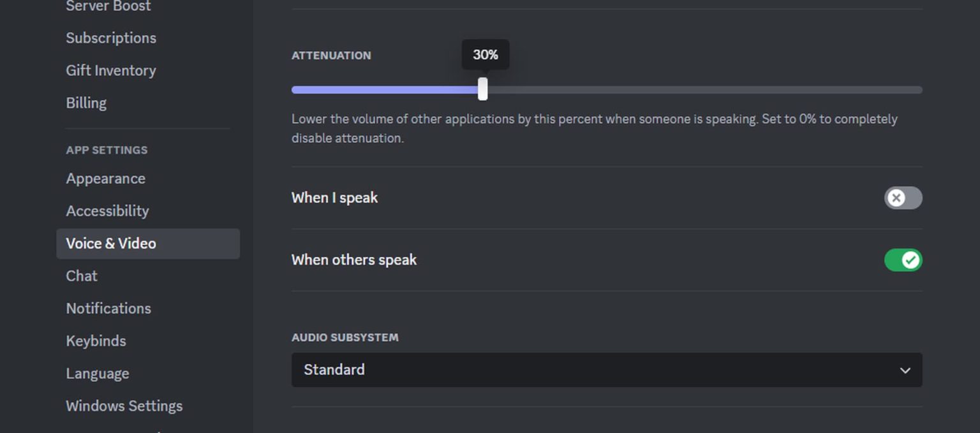Click the chevron arrow on the Standard dropdown
The width and height of the screenshot is (980, 433).
pos(905,371)
